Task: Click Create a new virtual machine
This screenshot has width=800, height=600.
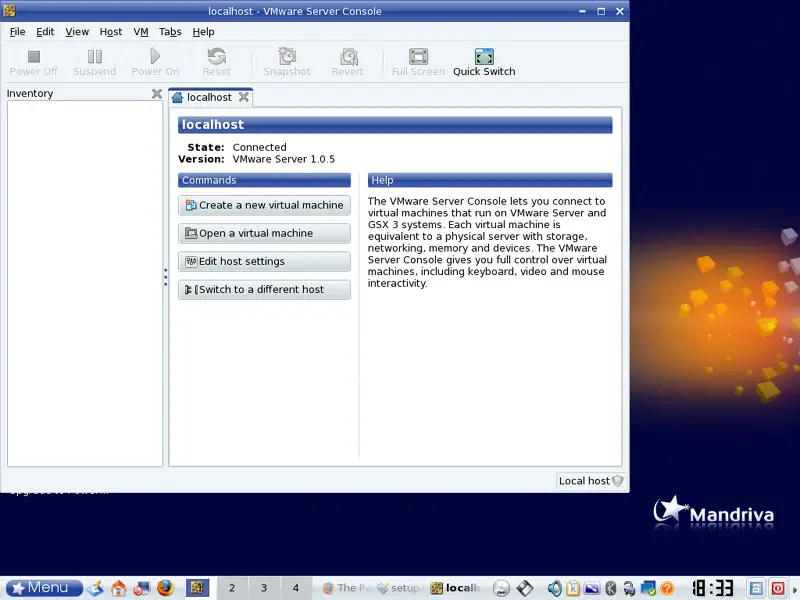Action: (264, 205)
